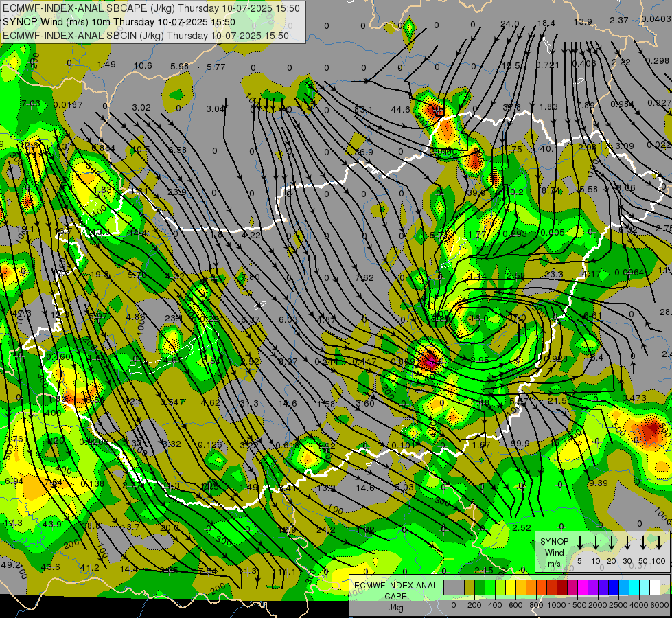Select the olive CAPE legend swatch

(x=470, y=587)
